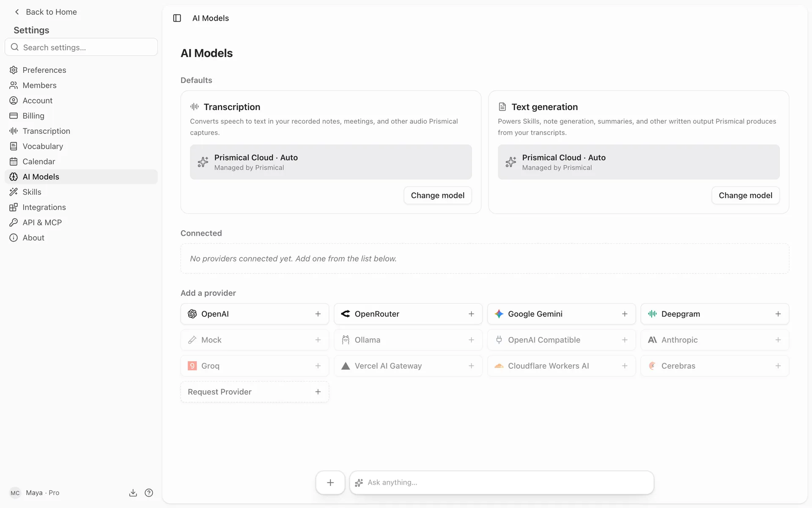Add Google Gemini with its plus icon
The image size is (812, 508).
click(625, 314)
